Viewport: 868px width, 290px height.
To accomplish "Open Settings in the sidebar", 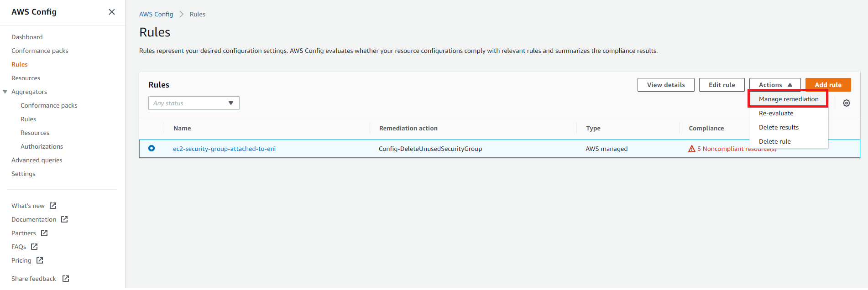I will pyautogui.click(x=23, y=174).
